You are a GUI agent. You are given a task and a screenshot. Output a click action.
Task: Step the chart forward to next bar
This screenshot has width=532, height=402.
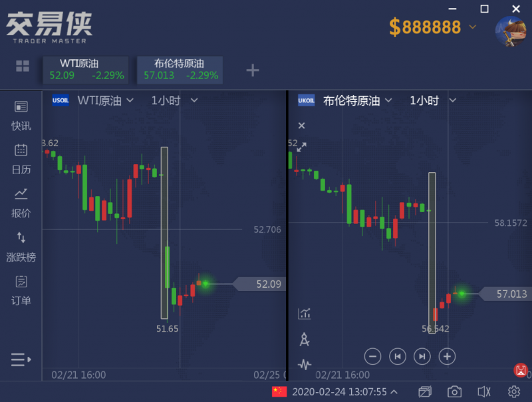coord(422,356)
